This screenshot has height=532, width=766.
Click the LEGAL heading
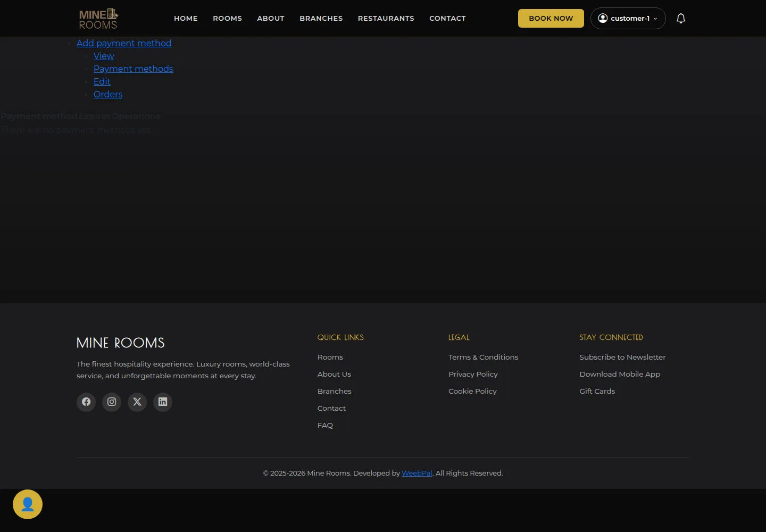click(x=459, y=337)
